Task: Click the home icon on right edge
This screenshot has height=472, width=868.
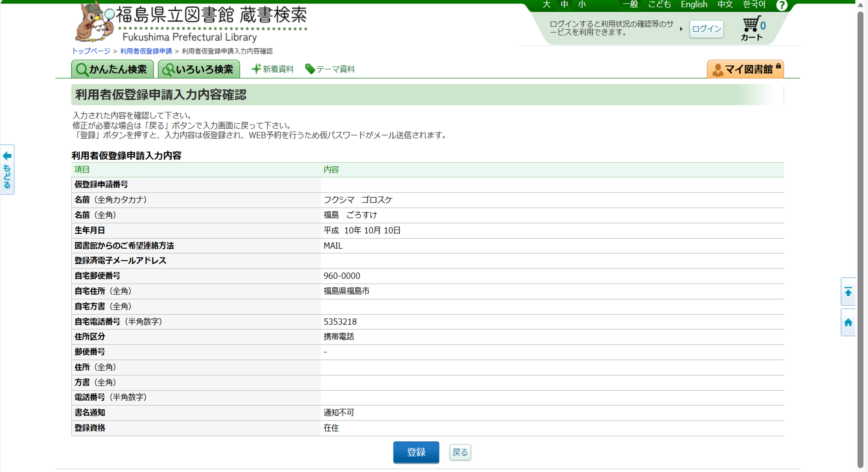Action: 848,322
